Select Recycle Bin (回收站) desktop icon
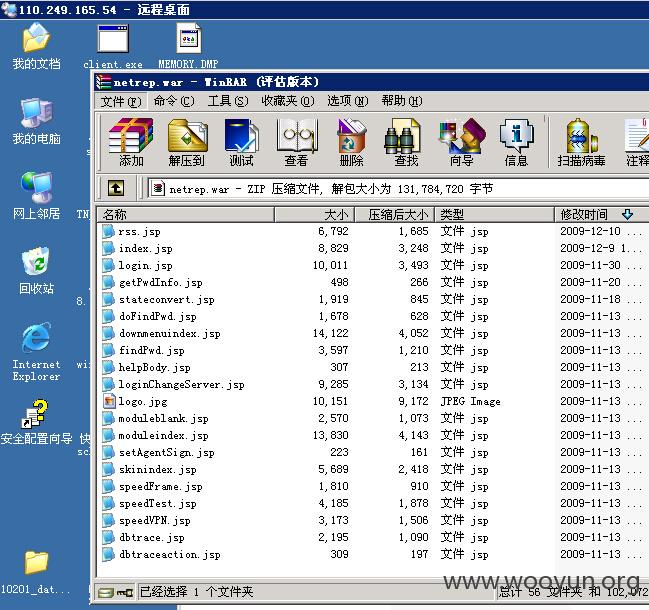Screen dimensions: 649x610 point(36,270)
